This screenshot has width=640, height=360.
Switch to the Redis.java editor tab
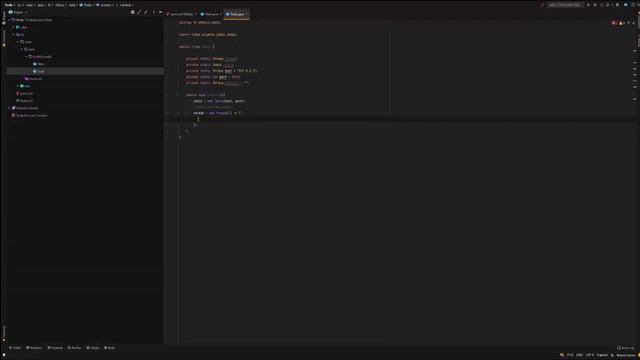[237, 14]
